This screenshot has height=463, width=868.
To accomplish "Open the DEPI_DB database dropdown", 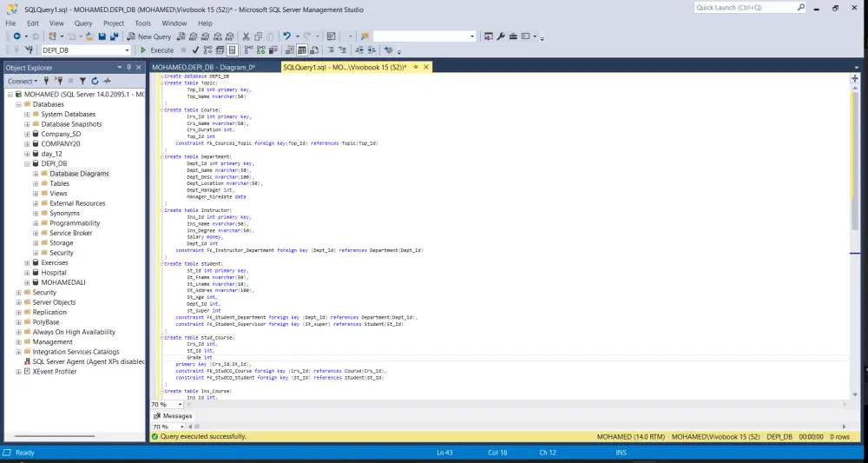I will click(x=127, y=50).
